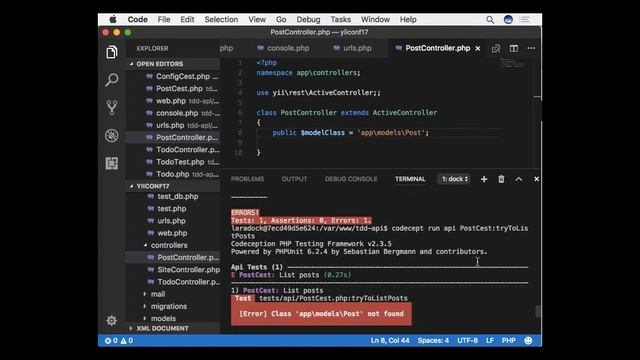This screenshot has height=360, width=640.
Task: Open the Extensions view
Action: (x=111, y=163)
